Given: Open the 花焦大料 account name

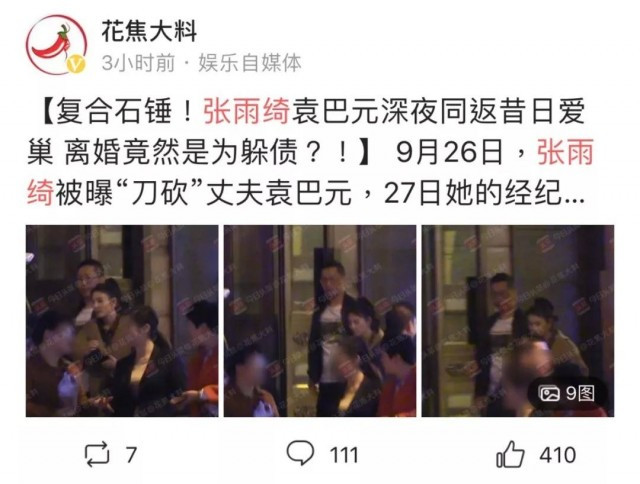Looking at the screenshot, I should [149, 32].
